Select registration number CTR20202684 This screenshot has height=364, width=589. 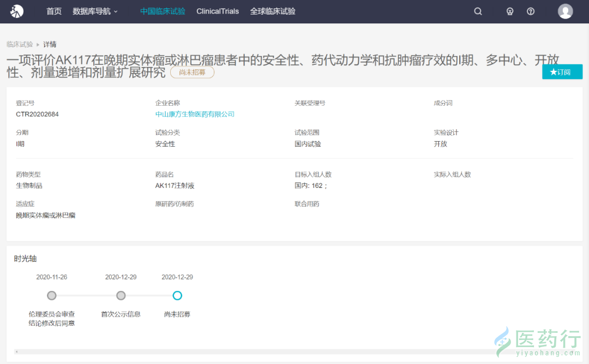coord(37,114)
